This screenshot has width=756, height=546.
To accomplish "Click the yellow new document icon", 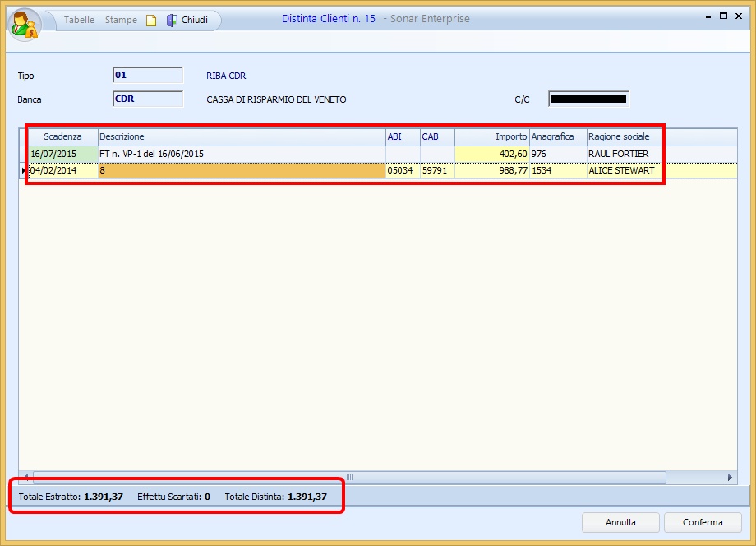I will 151,20.
